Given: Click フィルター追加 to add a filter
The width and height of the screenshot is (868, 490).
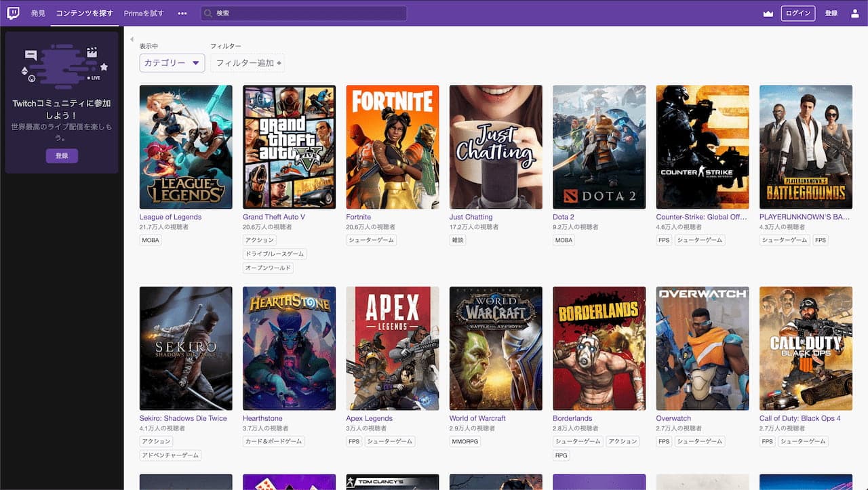Looking at the screenshot, I should pyautogui.click(x=248, y=63).
